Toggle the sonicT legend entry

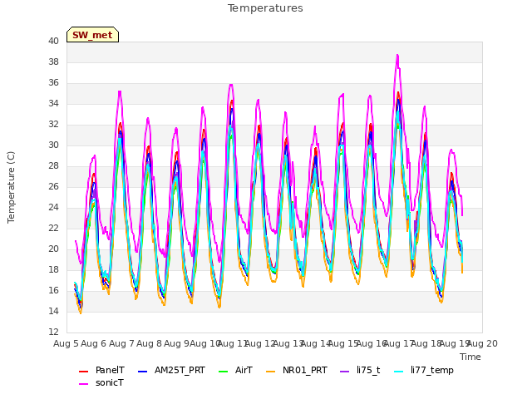[x=101, y=382]
